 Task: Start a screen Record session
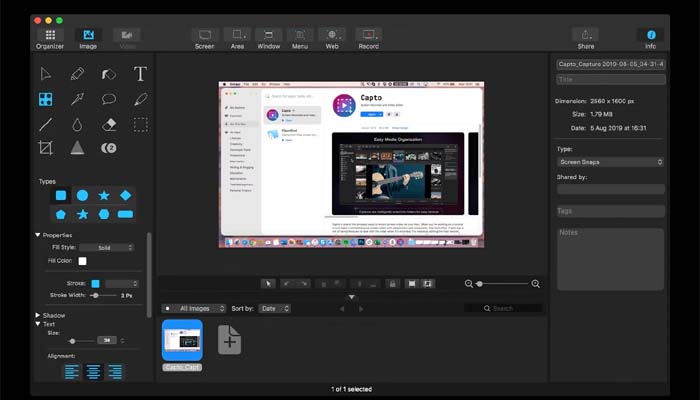(369, 39)
